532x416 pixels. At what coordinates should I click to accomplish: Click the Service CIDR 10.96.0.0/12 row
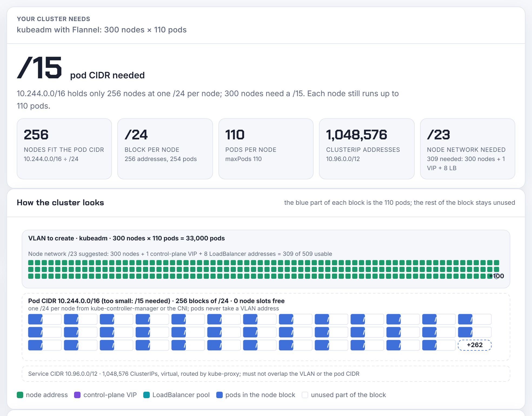(266, 374)
